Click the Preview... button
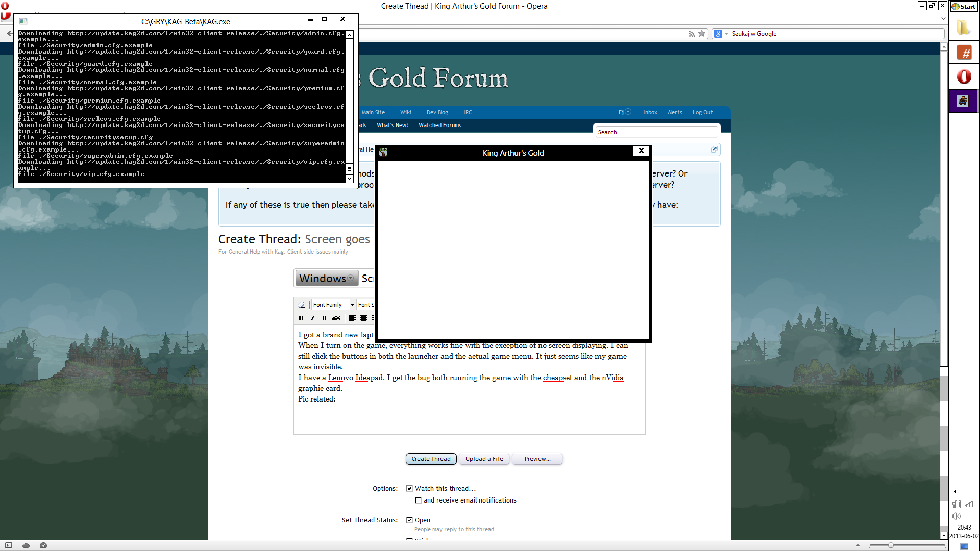 (537, 459)
